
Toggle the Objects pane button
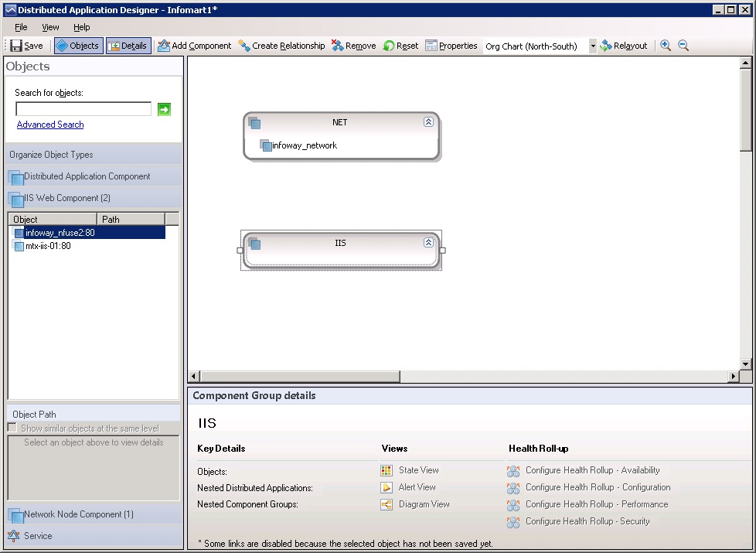click(79, 46)
